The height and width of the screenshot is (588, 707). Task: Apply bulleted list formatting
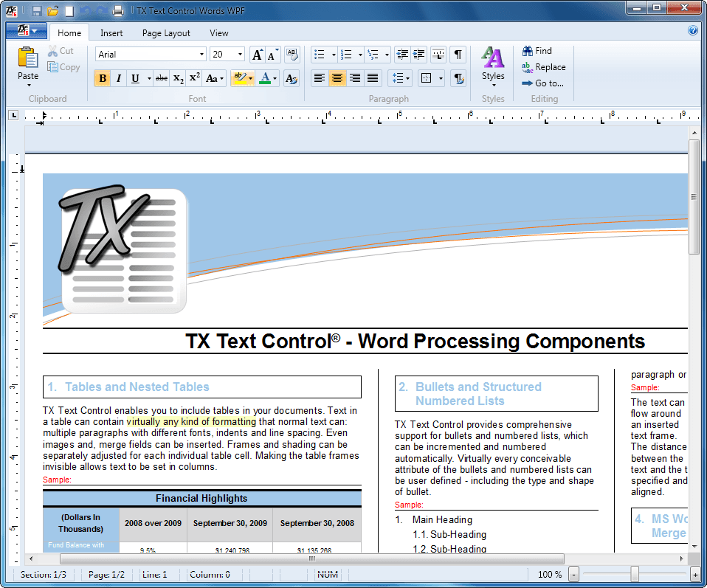point(320,55)
